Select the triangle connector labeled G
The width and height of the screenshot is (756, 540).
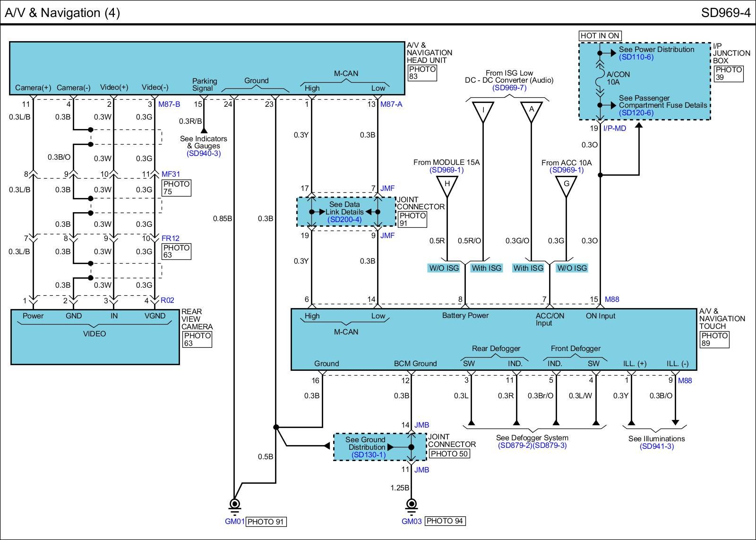566,185
